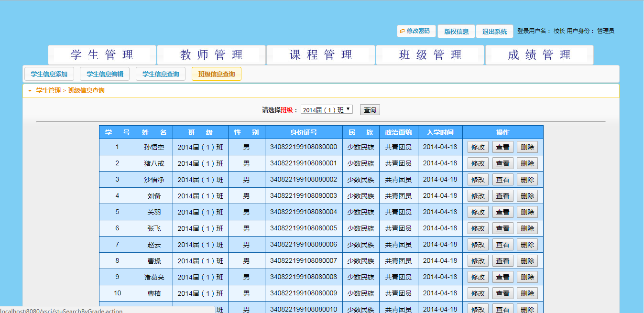Viewport: 644px width, 313px height.
Task: Click the 入学时间 column header
Action: [440, 132]
